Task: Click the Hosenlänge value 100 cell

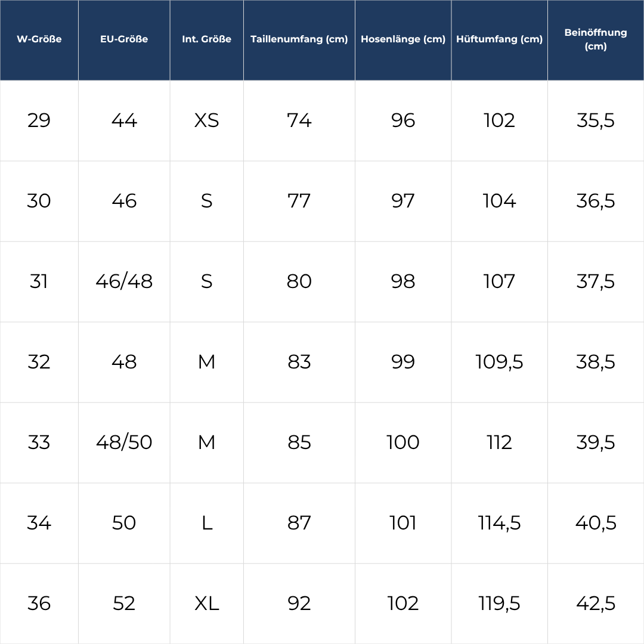Action: coord(403,442)
